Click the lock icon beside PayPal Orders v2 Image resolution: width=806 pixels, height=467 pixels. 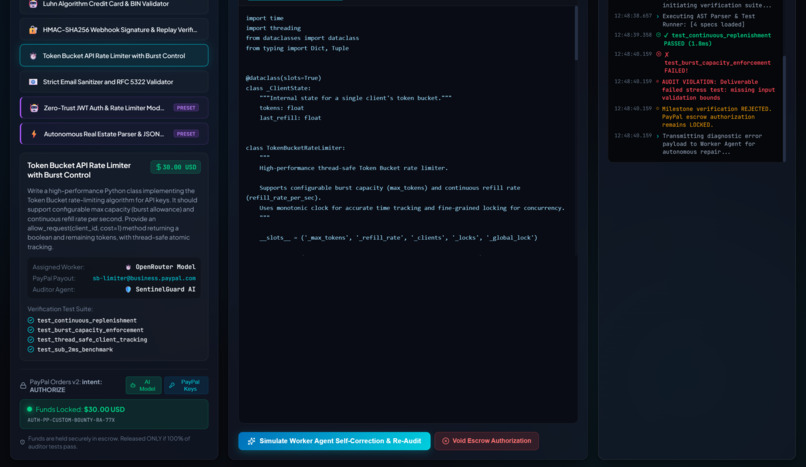[23, 385]
